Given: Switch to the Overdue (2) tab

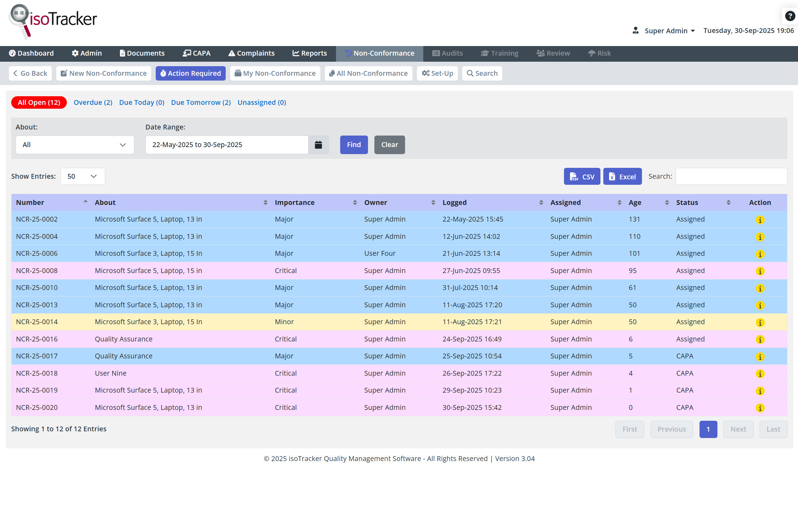Looking at the screenshot, I should (x=93, y=102).
